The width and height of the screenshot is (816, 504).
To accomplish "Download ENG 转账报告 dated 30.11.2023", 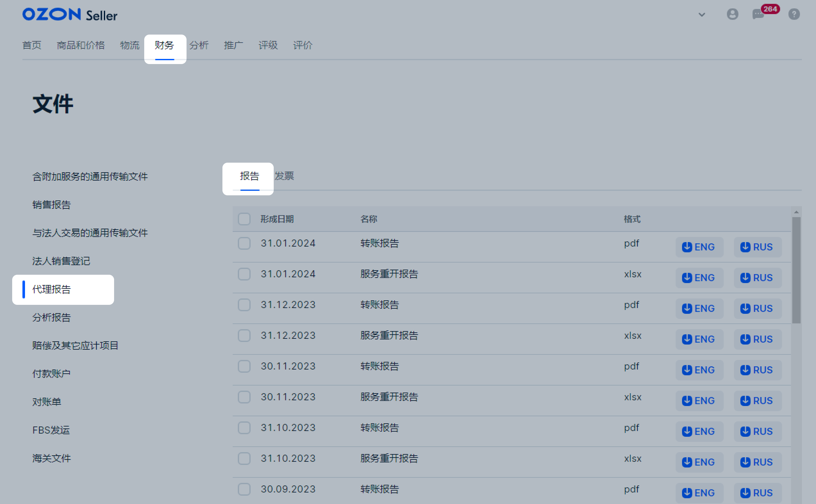I will (699, 370).
